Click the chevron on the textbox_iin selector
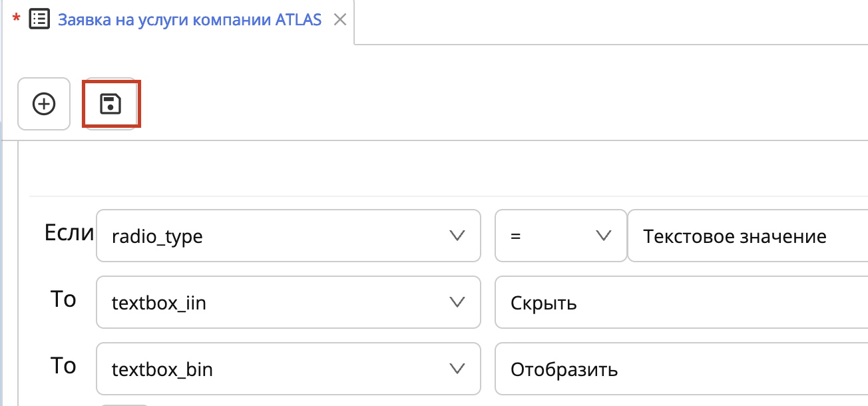 [457, 302]
